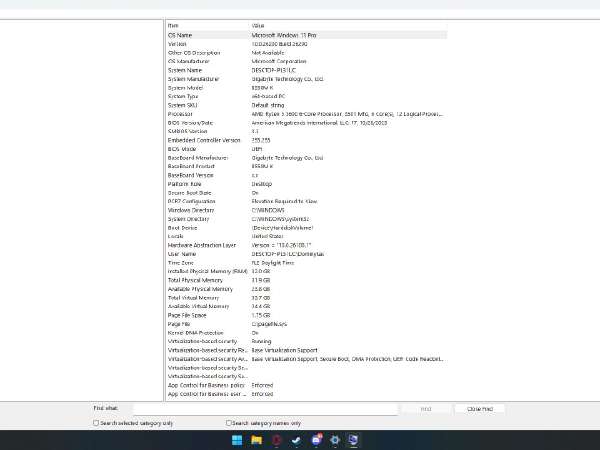The image size is (600, 450).
Task: Open Steam from the taskbar
Action: pyautogui.click(x=296, y=440)
